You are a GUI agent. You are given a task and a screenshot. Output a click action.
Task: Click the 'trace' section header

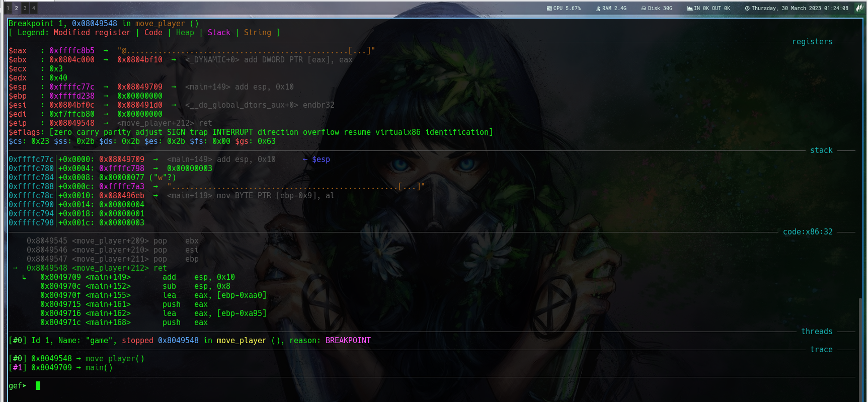coord(821,349)
